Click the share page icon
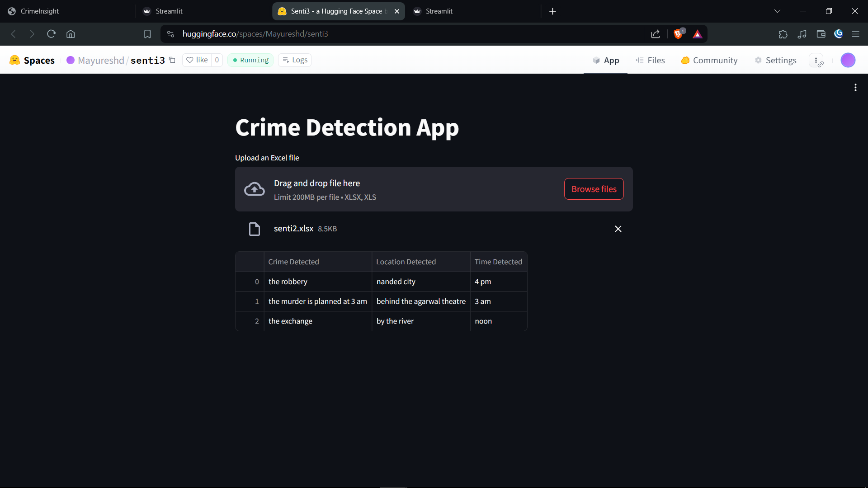868x488 pixels. (655, 34)
